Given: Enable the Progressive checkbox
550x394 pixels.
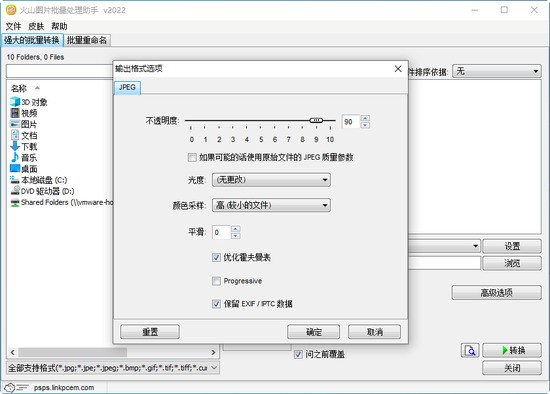Looking at the screenshot, I should point(216,281).
